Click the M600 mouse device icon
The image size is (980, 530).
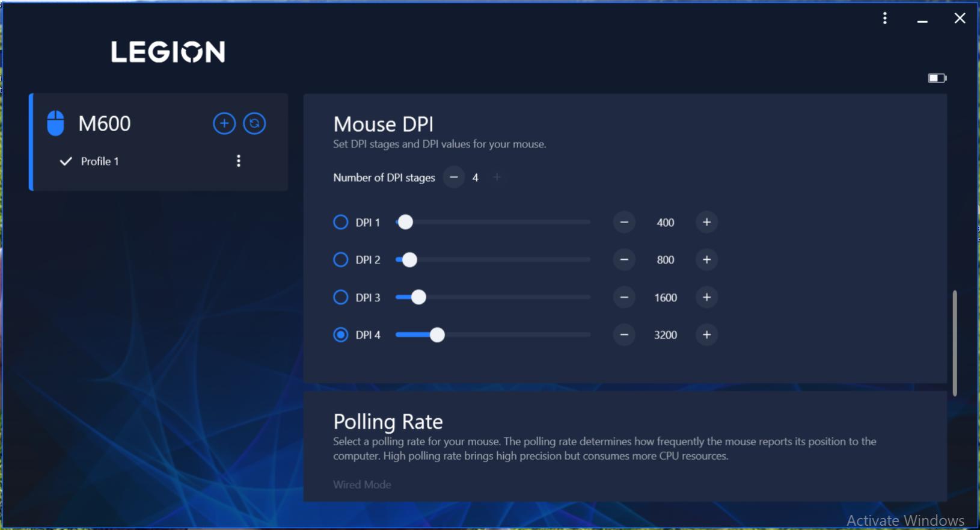(56, 123)
